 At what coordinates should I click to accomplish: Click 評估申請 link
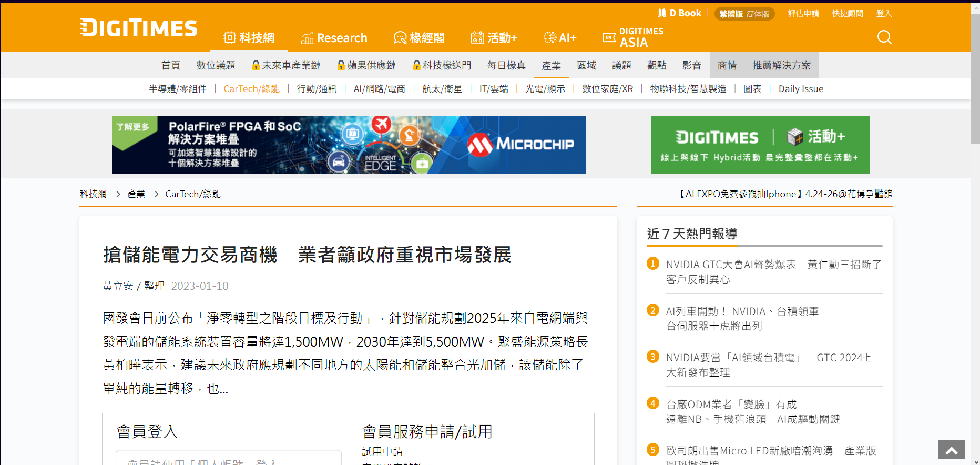coord(803,14)
